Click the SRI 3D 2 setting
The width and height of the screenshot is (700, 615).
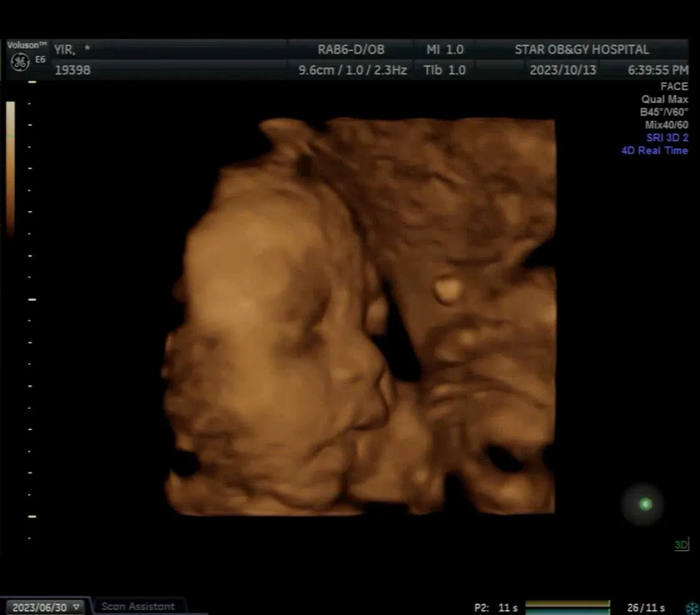coord(667,138)
